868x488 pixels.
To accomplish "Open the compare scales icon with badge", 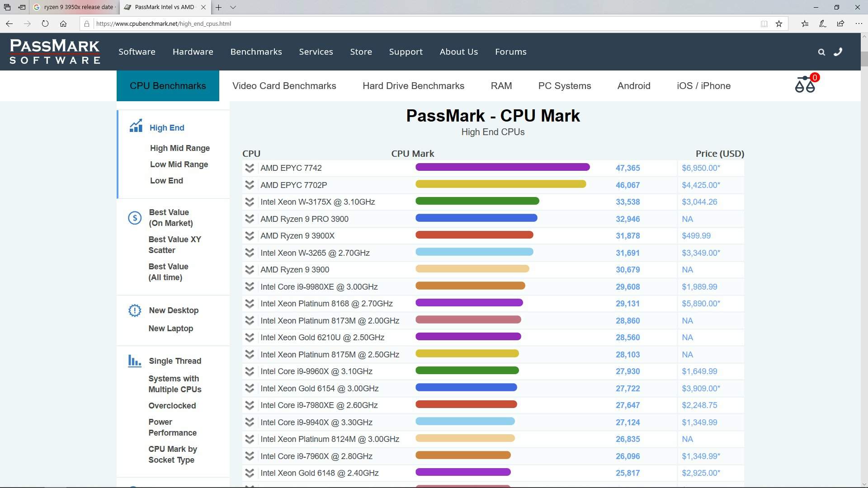I will coord(806,84).
